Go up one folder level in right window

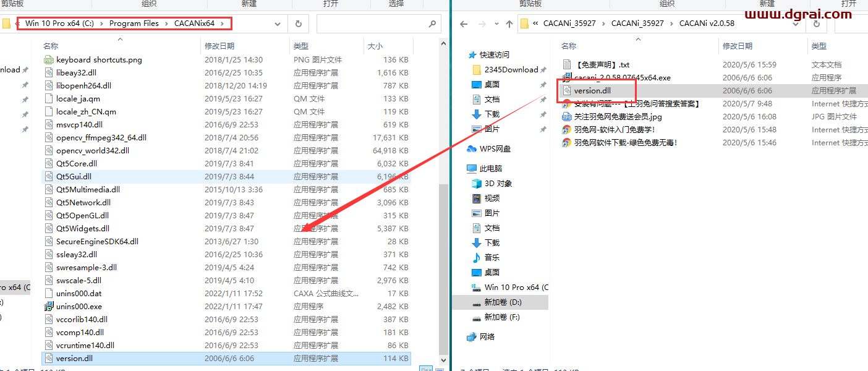(x=509, y=24)
